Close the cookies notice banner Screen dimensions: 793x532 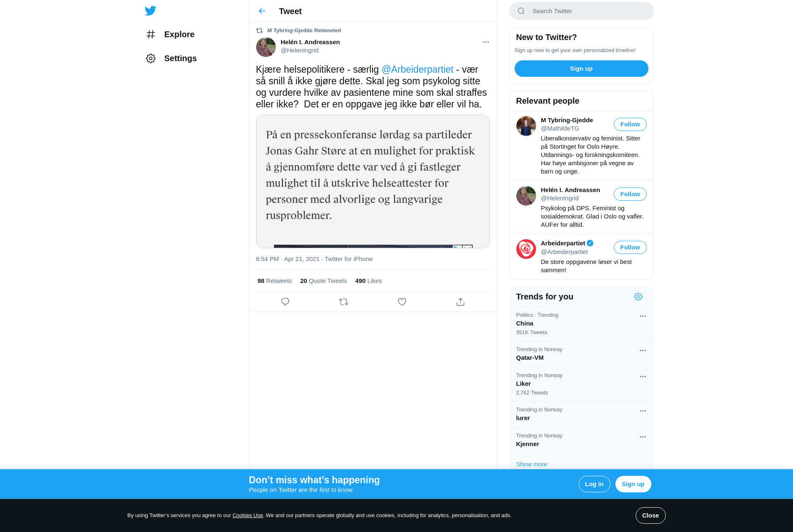[x=650, y=515]
